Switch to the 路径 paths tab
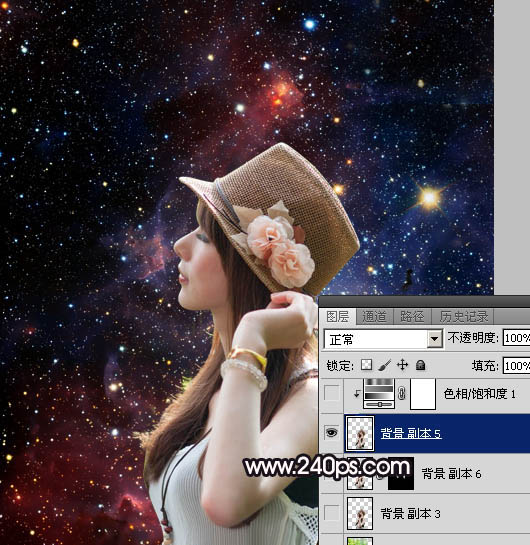Screen dimensions: 530x545 (x=412, y=316)
